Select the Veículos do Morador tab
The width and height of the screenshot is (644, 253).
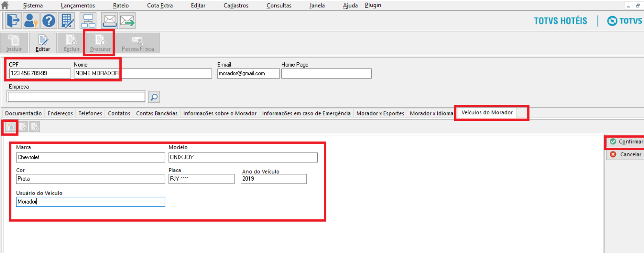pos(487,112)
